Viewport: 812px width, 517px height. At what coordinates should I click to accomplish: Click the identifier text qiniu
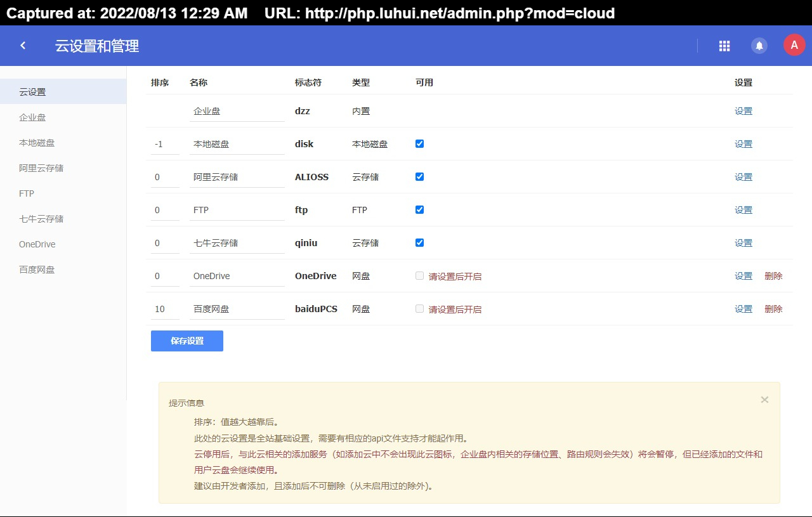pyautogui.click(x=306, y=243)
